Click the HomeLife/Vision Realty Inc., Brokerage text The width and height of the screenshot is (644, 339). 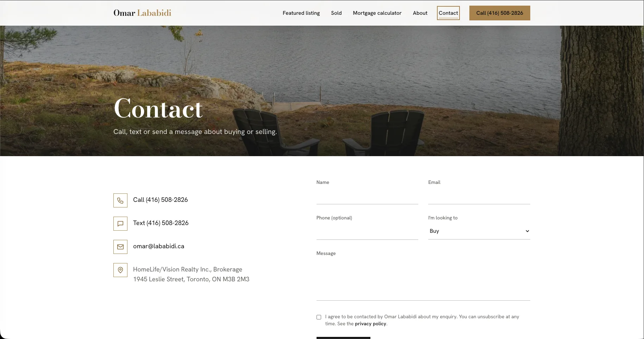pyautogui.click(x=188, y=269)
